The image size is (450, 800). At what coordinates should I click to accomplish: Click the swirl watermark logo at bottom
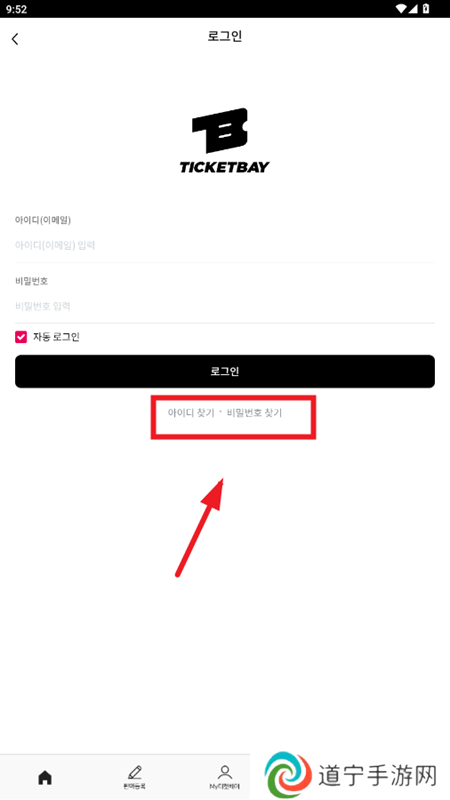pyautogui.click(x=289, y=775)
